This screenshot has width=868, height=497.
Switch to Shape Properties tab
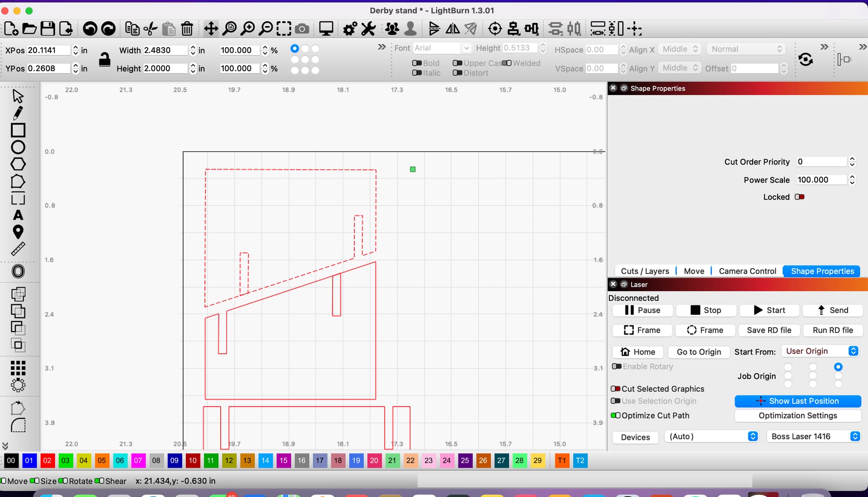pyautogui.click(x=822, y=271)
